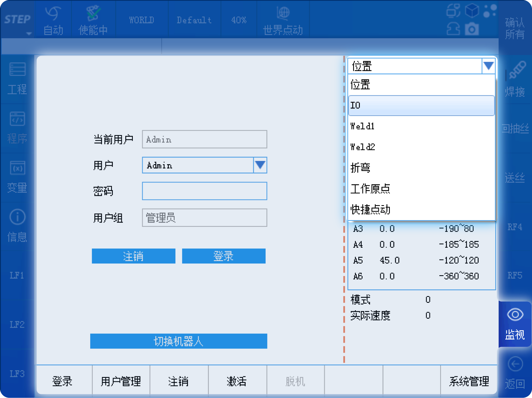The image size is (532, 398).
Task: Click the LF2 function key
Action: click(17, 324)
